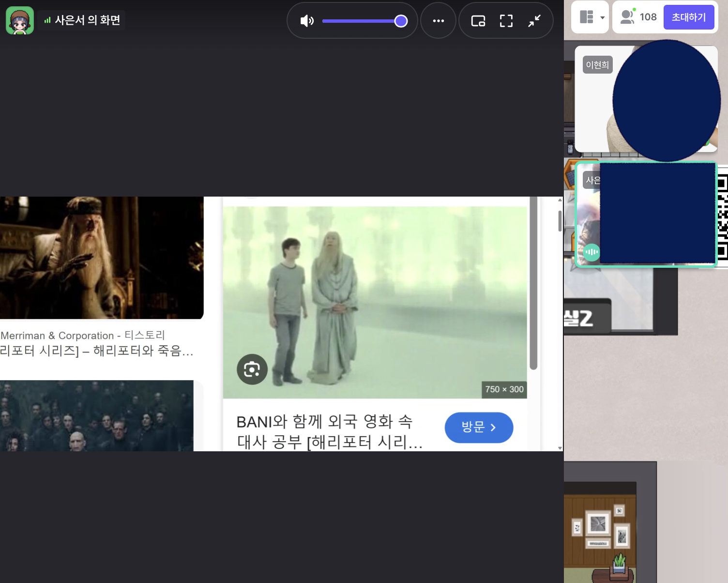Image resolution: width=728 pixels, height=583 pixels.
Task: Mute the screen share speaker icon
Action: [307, 21]
